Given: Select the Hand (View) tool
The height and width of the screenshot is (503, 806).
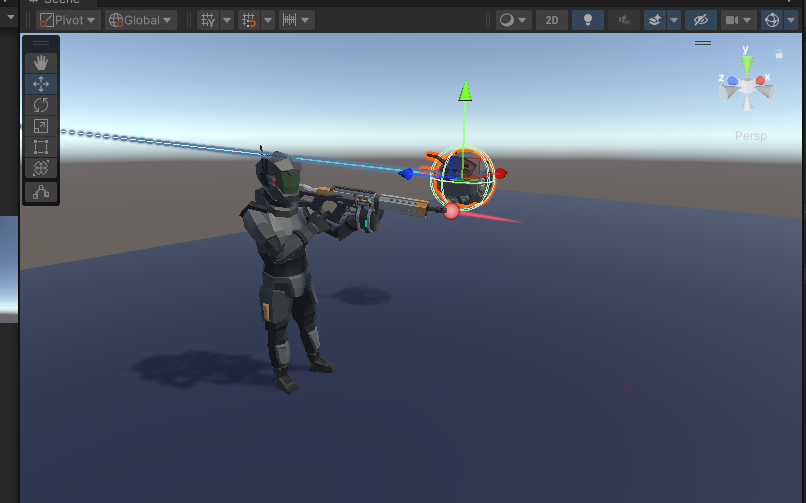Looking at the screenshot, I should point(41,63).
